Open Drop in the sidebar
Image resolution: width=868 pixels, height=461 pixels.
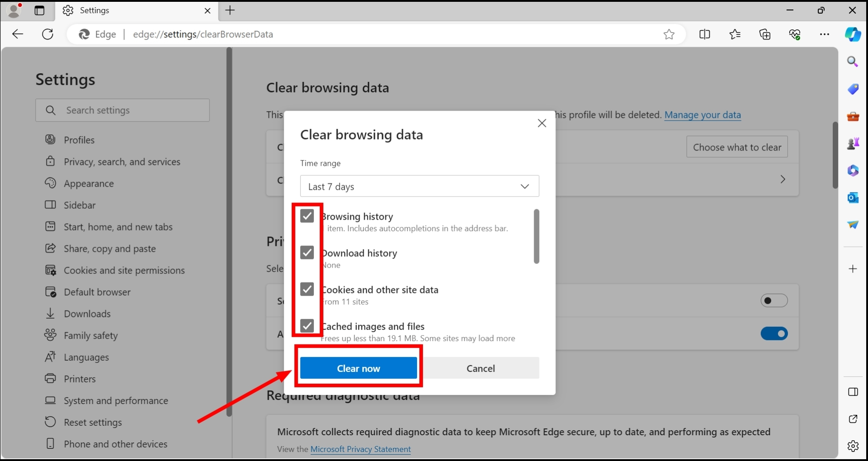(853, 225)
